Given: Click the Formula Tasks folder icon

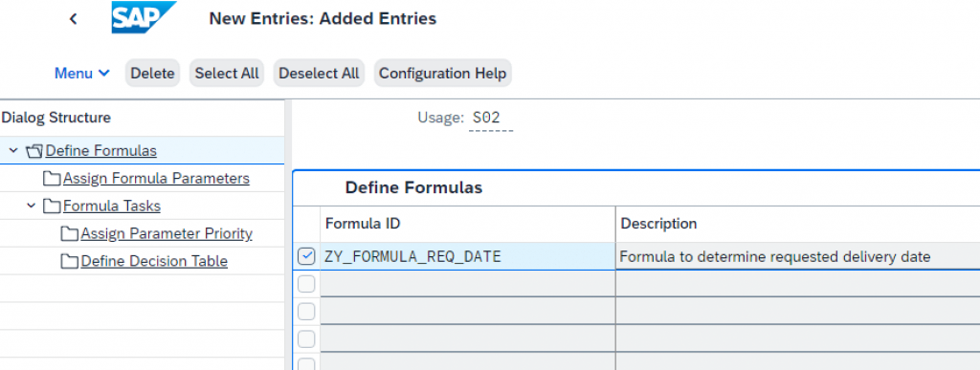Looking at the screenshot, I should pos(52,206).
